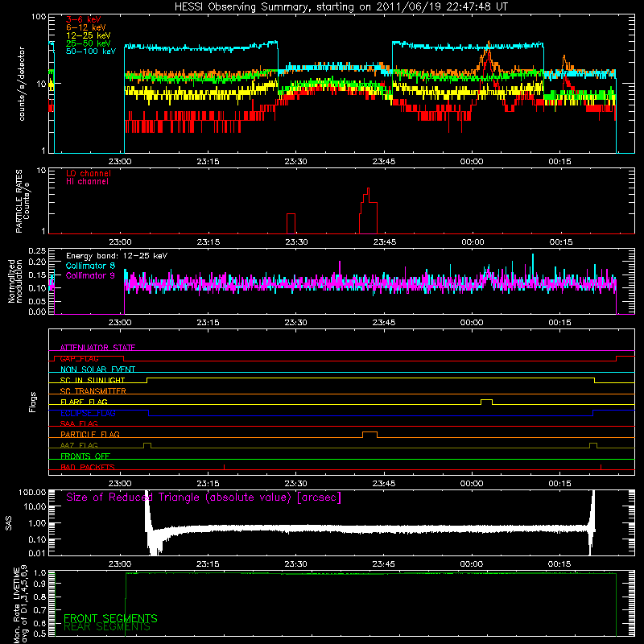The image size is (644, 644).
Task: Click the SC_TRANSMITTER flag label
Action: 93,391
